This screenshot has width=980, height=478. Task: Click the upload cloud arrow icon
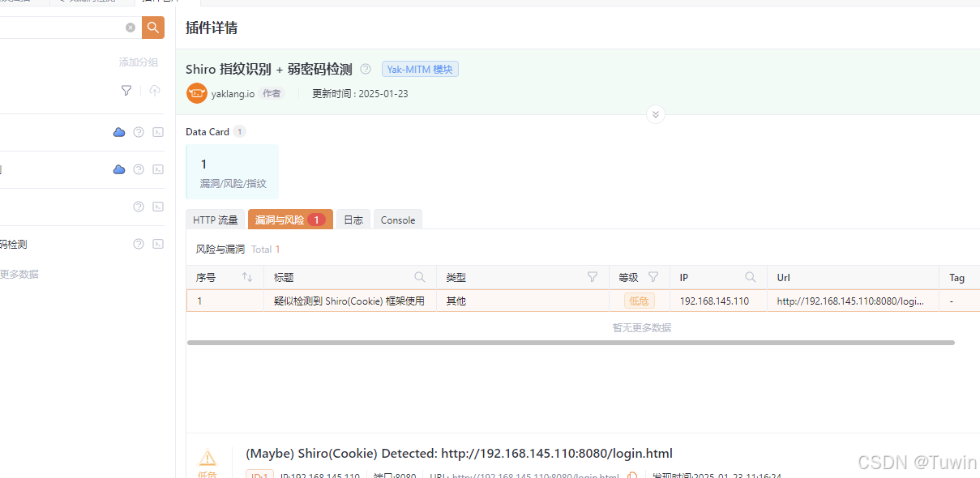[x=155, y=91]
